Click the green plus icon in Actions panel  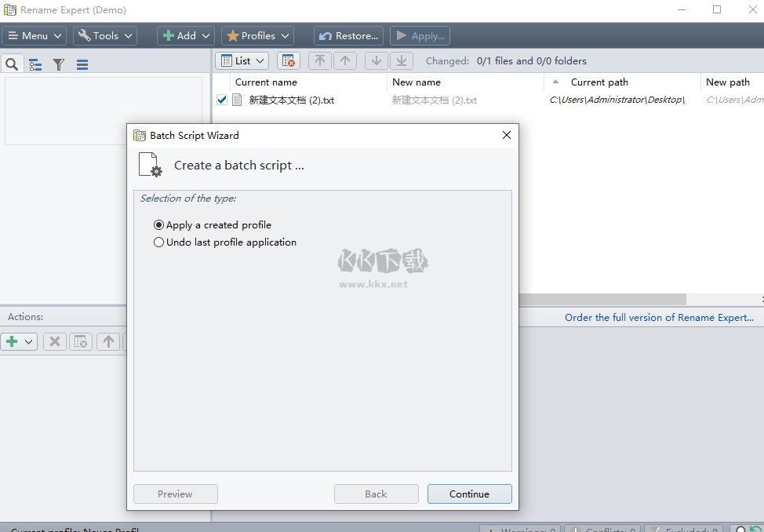13,341
